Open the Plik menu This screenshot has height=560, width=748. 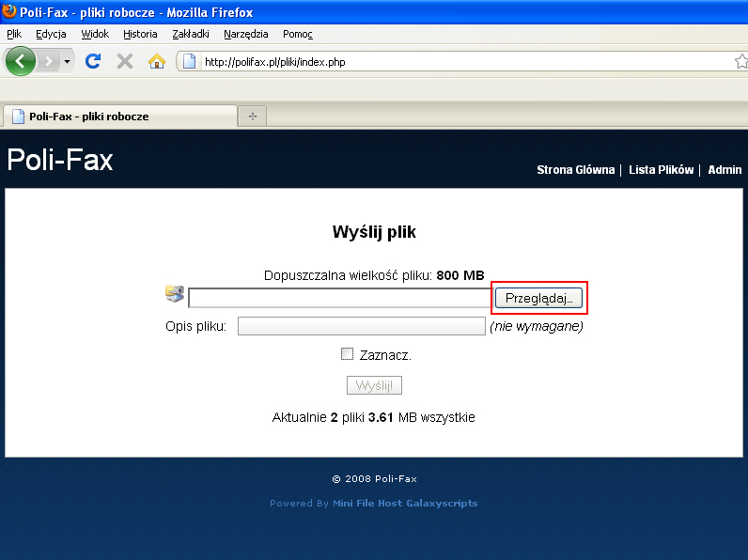click(14, 34)
